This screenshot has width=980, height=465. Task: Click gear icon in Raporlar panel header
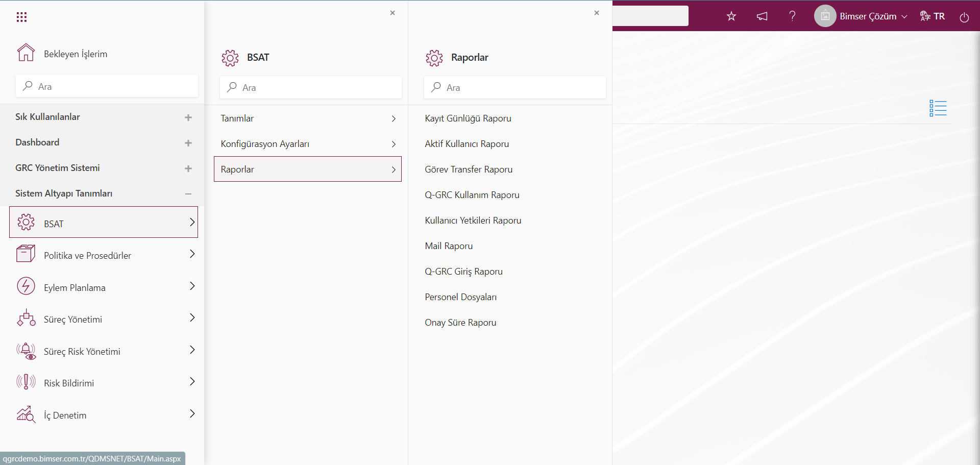pyautogui.click(x=434, y=58)
